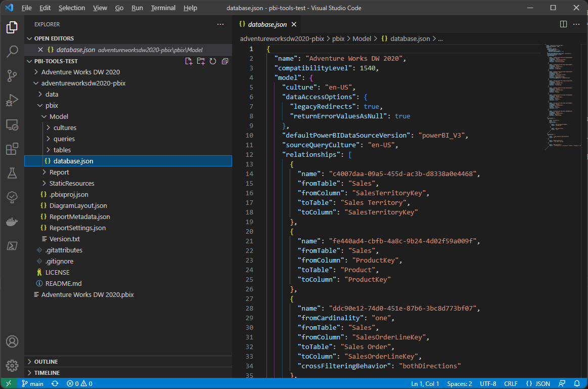Click Ln 1, Col 1 cursor position
Viewport: 588px width, 389px height.
click(x=425, y=383)
